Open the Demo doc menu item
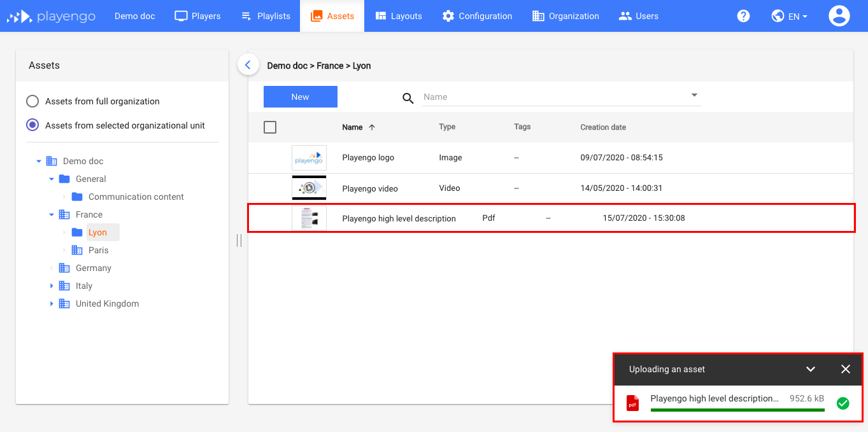The height and width of the screenshot is (432, 868). pyautogui.click(x=135, y=16)
